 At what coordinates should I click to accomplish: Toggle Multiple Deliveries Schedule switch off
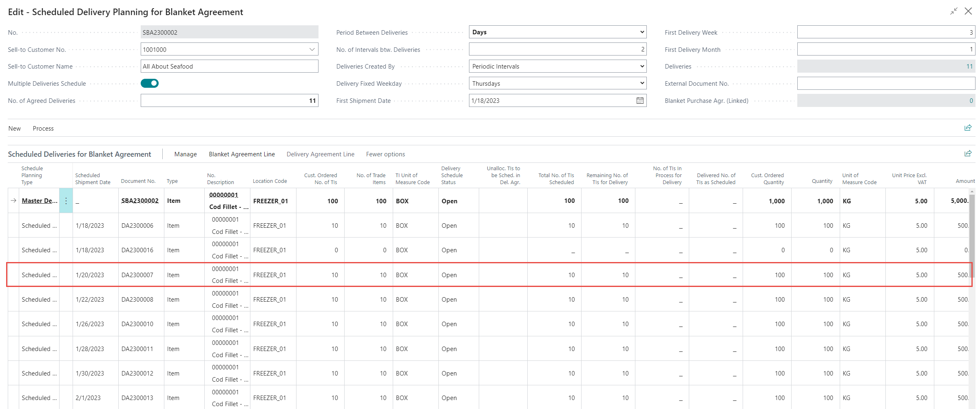(150, 83)
